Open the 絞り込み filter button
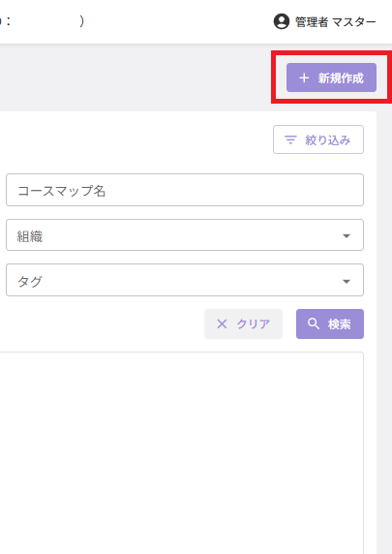 click(x=318, y=139)
